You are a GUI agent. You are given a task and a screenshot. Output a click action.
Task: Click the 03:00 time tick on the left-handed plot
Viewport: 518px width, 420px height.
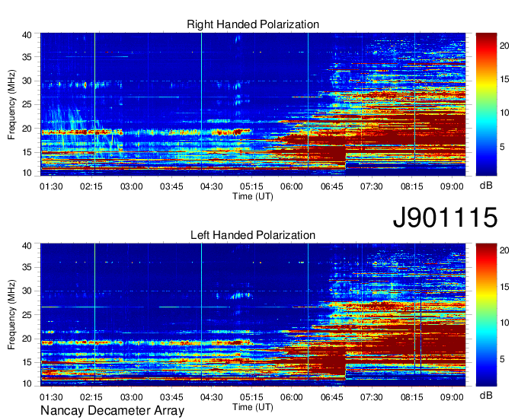132,397
